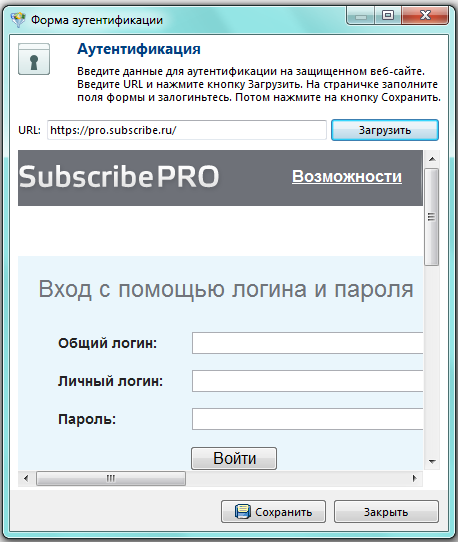This screenshot has height=542, width=458.
Task: Maximize the authentication form window
Action: click(x=388, y=16)
